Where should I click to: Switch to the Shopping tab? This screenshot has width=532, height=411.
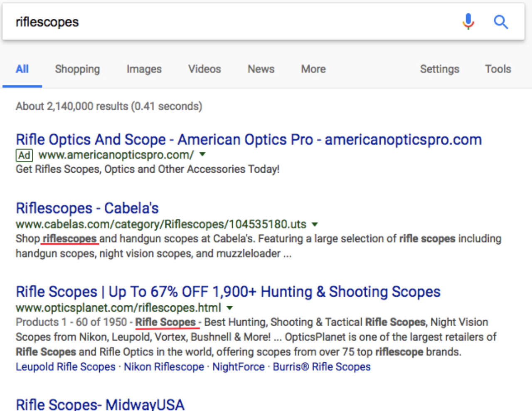point(77,69)
